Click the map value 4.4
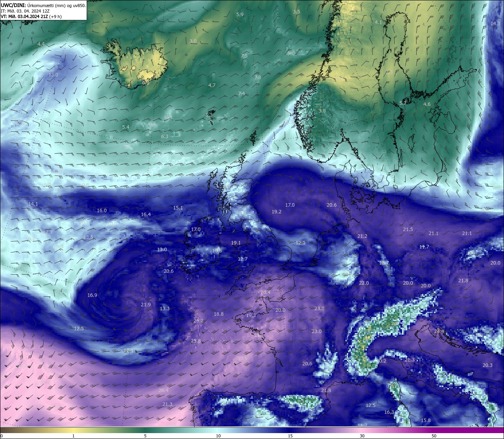 (41, 44)
